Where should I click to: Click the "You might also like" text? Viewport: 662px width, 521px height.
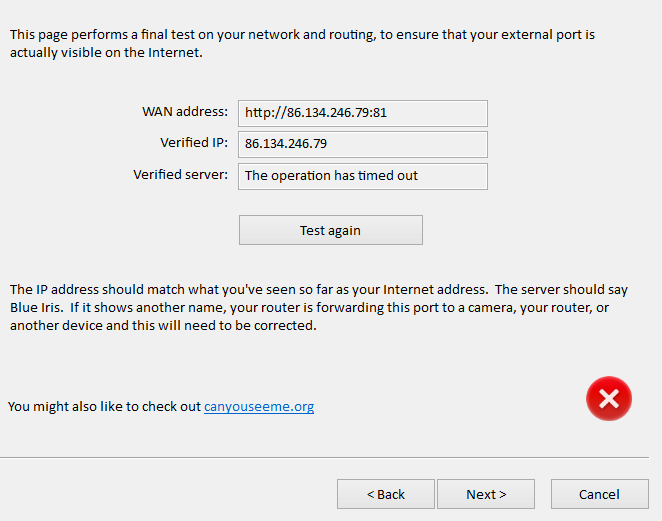(x=104, y=407)
